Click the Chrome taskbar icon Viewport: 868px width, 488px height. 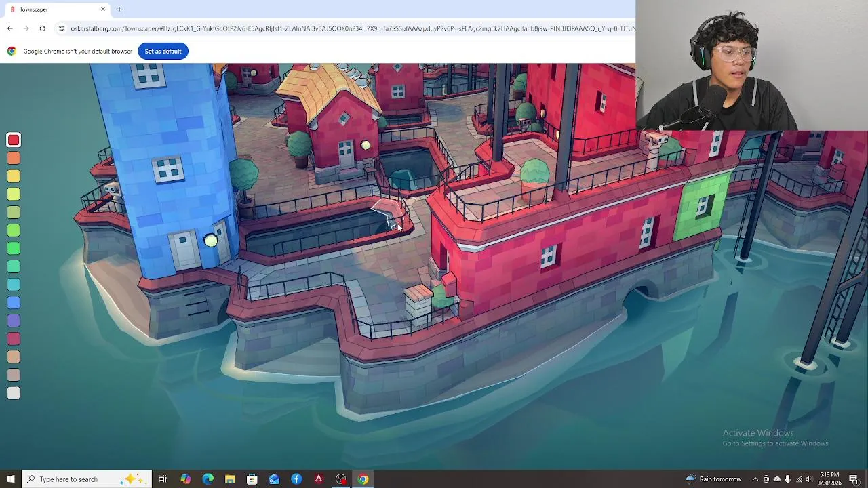click(363, 479)
